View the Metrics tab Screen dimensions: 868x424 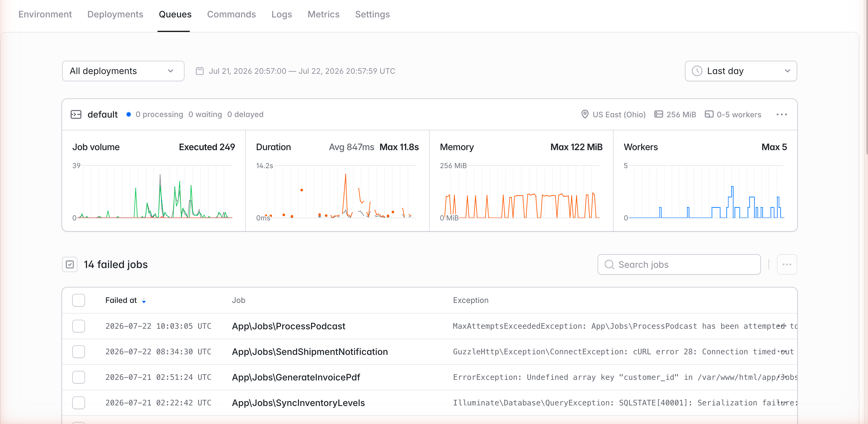(x=323, y=14)
